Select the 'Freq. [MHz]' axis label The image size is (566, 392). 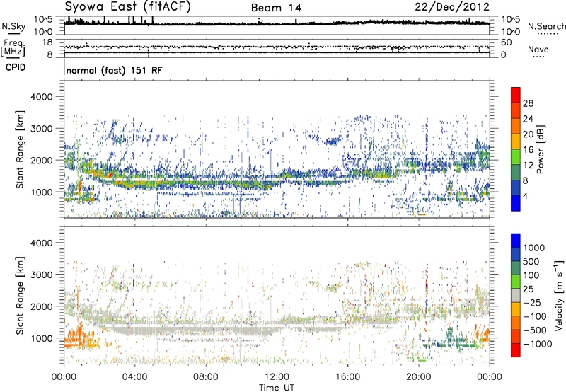[13, 48]
